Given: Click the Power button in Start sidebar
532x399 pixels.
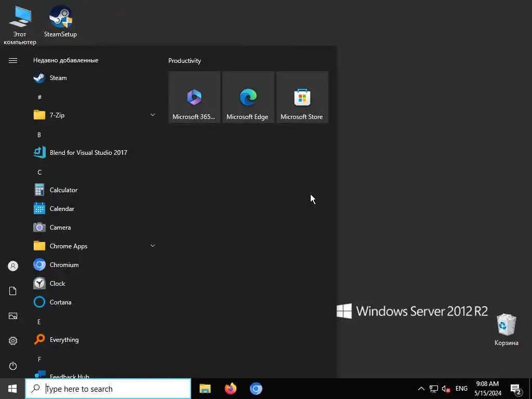Looking at the screenshot, I should tap(13, 366).
